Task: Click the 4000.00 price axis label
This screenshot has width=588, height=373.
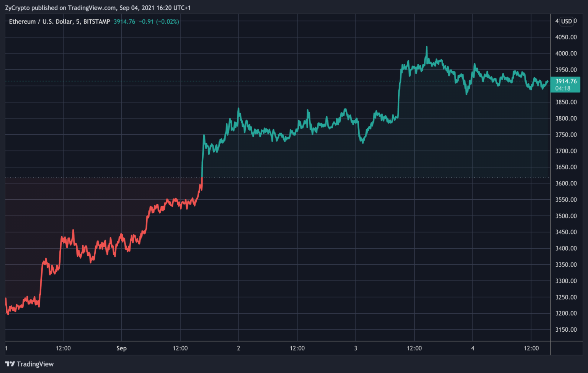Action: tap(566, 54)
